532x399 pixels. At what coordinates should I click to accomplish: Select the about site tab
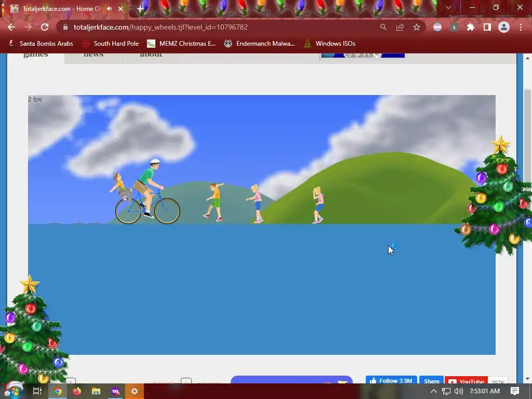point(151,56)
